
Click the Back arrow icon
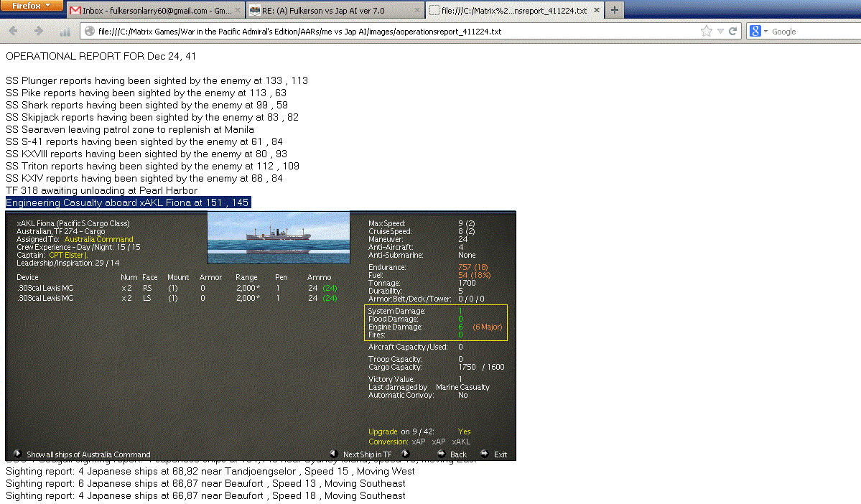click(x=441, y=454)
